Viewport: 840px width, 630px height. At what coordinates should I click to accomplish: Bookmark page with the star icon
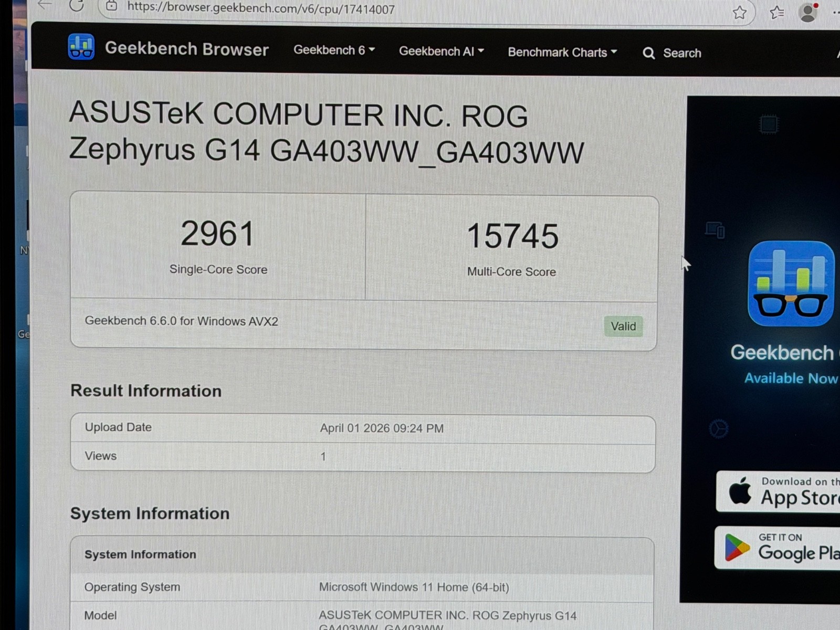tap(739, 12)
